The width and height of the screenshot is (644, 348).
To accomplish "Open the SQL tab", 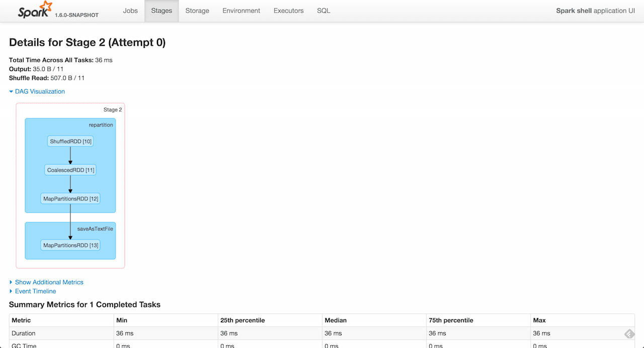I will tap(324, 11).
